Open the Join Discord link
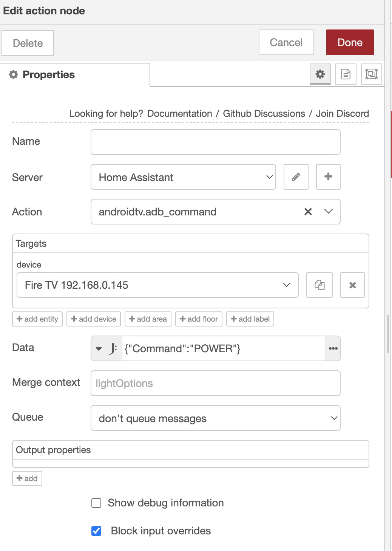Viewport: 392px width, 551px height. point(342,113)
